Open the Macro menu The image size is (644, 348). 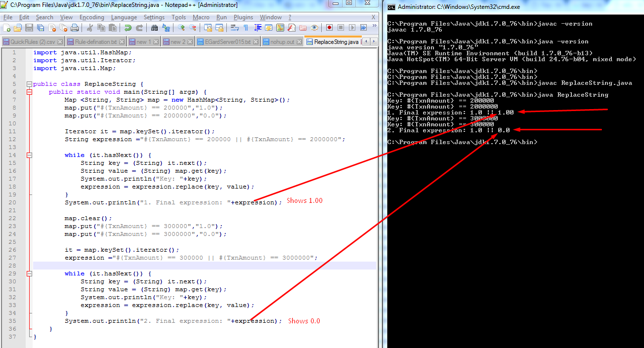201,17
